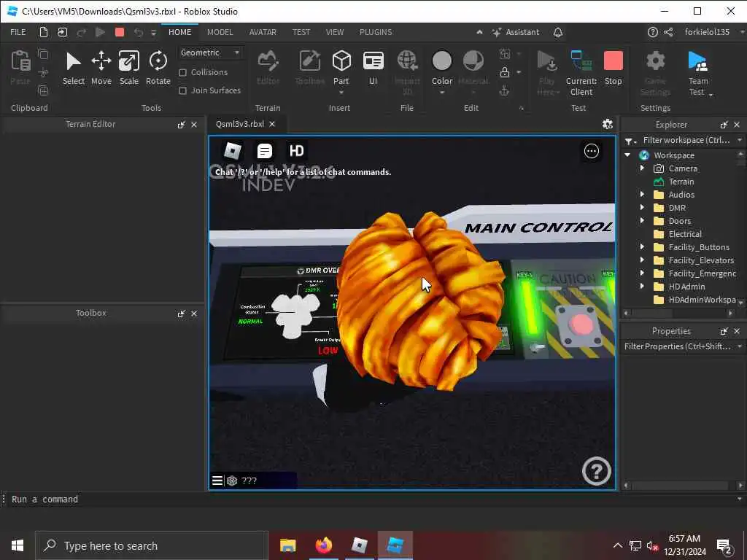Click the red button on the control panel
Viewport: 747px width, 560px height.
click(x=580, y=325)
